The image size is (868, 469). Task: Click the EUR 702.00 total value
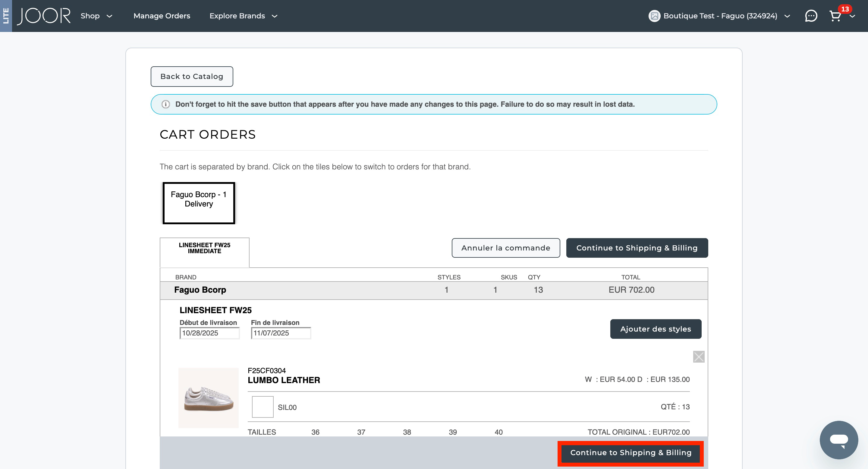click(631, 290)
